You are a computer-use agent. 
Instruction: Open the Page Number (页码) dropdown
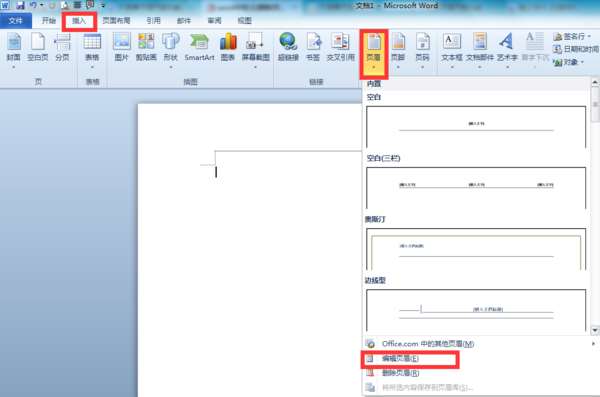422,50
